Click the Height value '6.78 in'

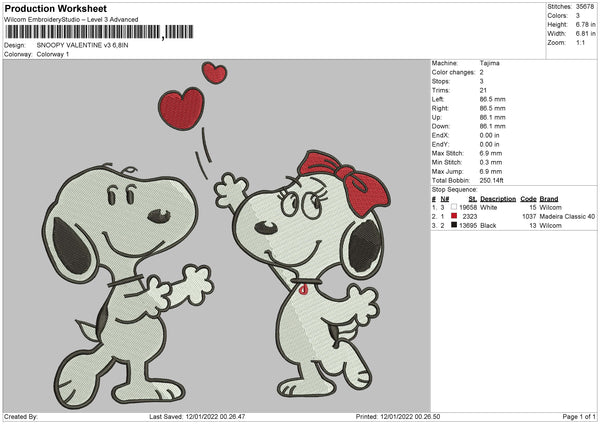point(585,24)
